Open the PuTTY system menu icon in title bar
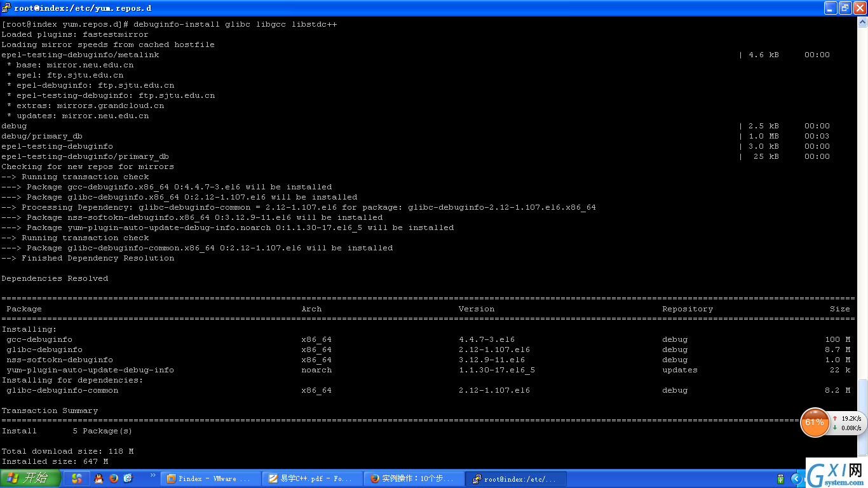Screen dimensions: 868x488 coord(6,8)
